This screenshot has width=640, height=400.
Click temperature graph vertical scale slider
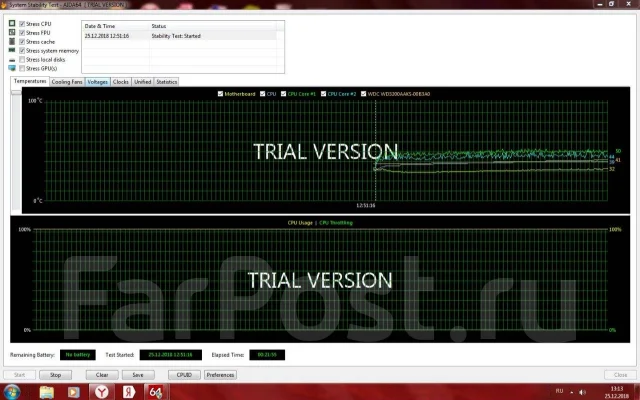[x=16, y=93]
